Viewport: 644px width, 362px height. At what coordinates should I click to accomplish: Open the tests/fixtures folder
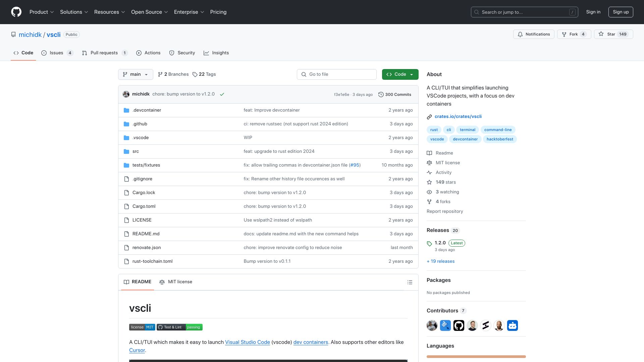click(146, 165)
